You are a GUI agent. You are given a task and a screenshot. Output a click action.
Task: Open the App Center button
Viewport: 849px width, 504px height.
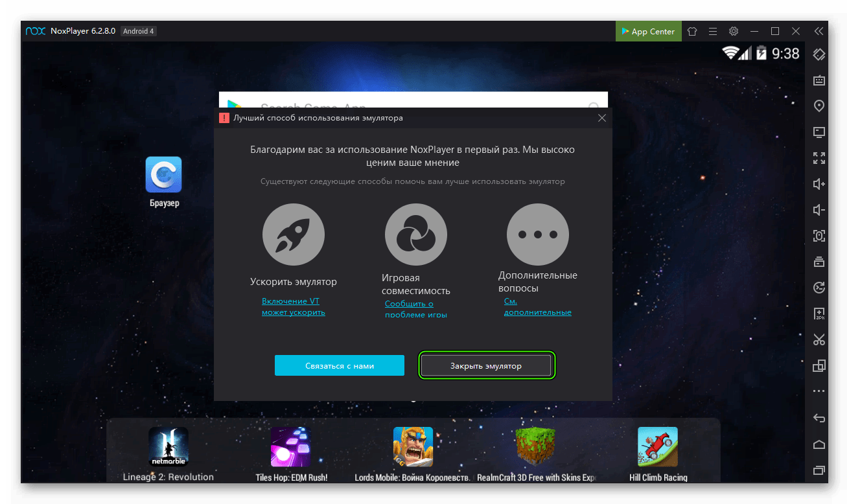point(648,31)
